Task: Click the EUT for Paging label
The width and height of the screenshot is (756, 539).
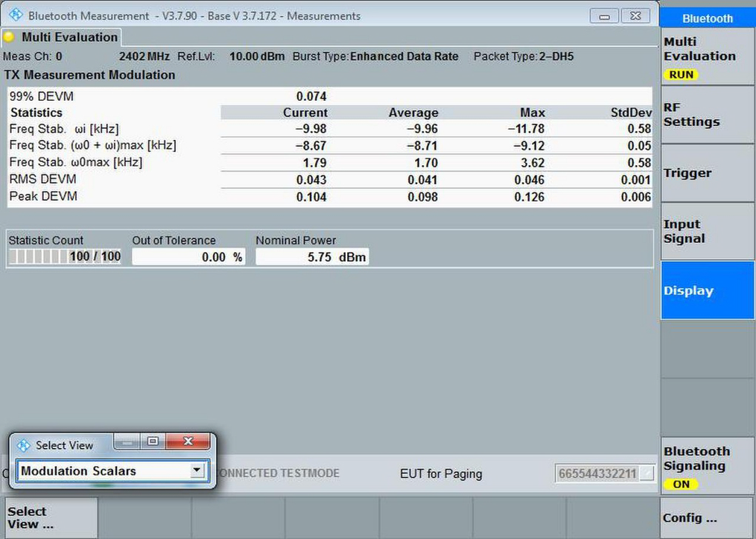Action: pos(441,474)
